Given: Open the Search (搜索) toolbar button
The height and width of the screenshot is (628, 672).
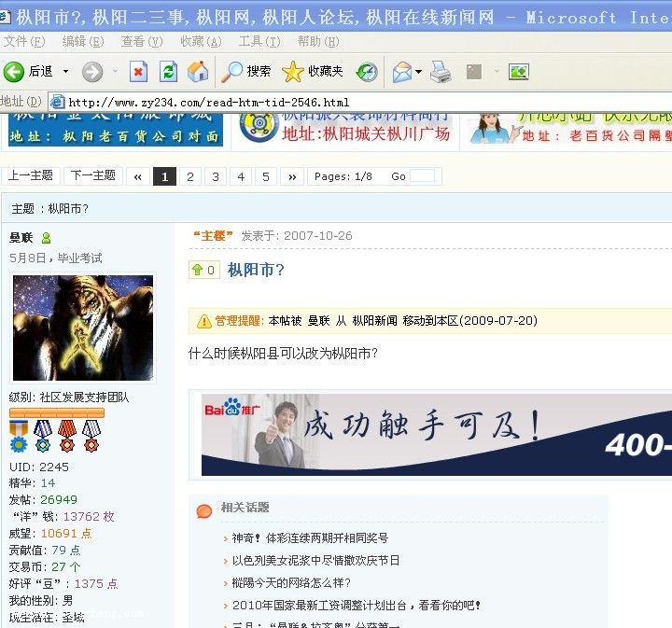Looking at the screenshot, I should tap(246, 72).
